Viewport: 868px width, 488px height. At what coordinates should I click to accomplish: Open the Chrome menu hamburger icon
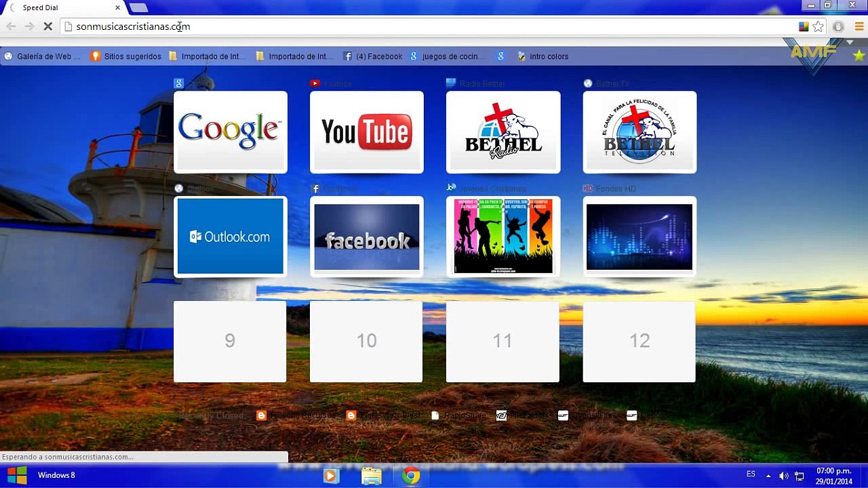(859, 26)
